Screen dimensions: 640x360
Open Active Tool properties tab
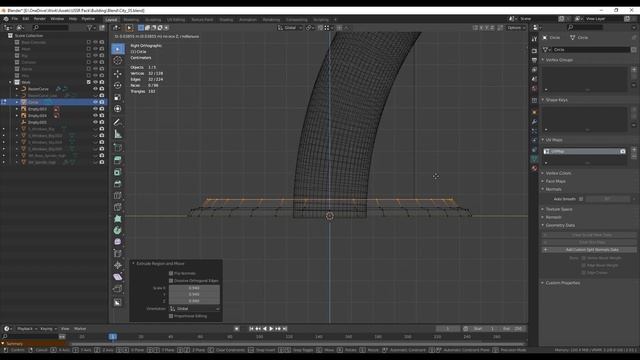534,38
